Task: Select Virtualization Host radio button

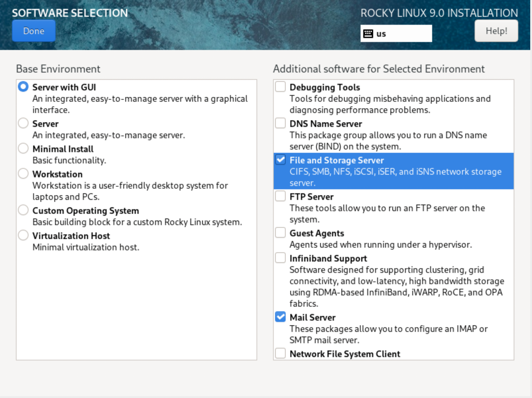Action: coord(23,236)
